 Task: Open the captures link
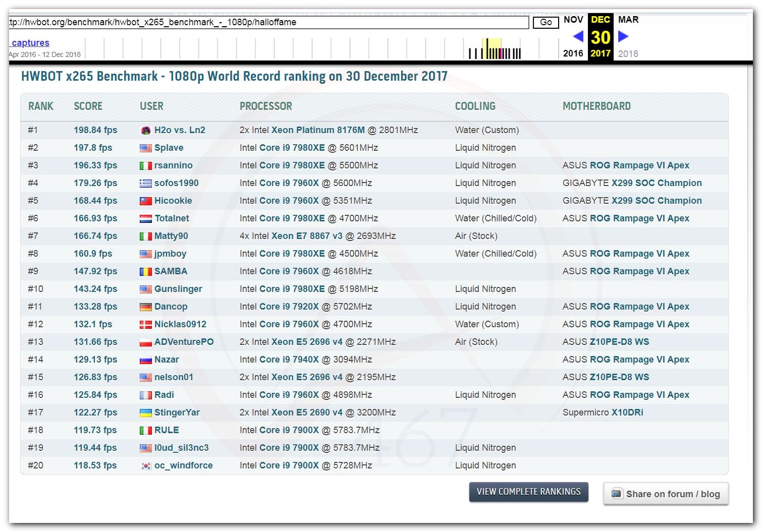click(x=30, y=43)
